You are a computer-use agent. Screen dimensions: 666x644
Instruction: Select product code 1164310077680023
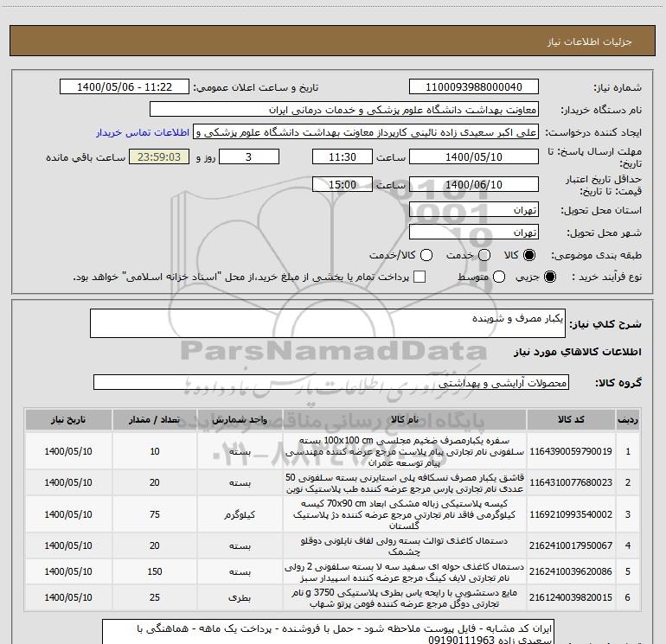point(571,482)
